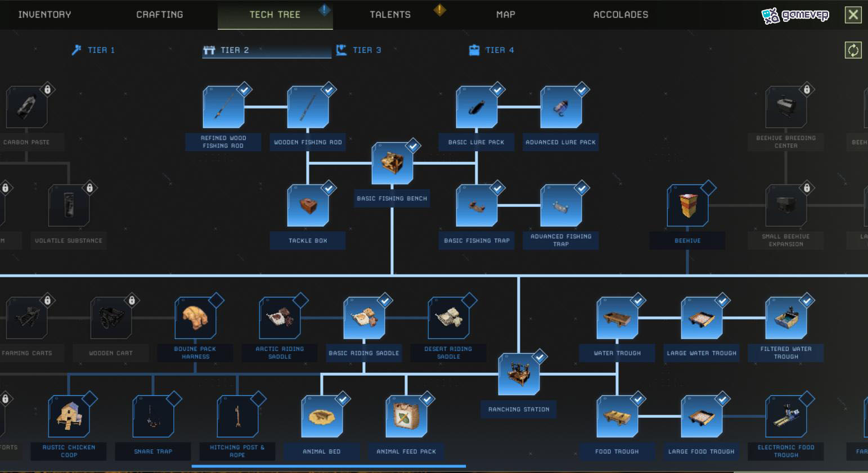The image size is (868, 473).
Task: Click the Tackle Box label
Action: pos(308,241)
